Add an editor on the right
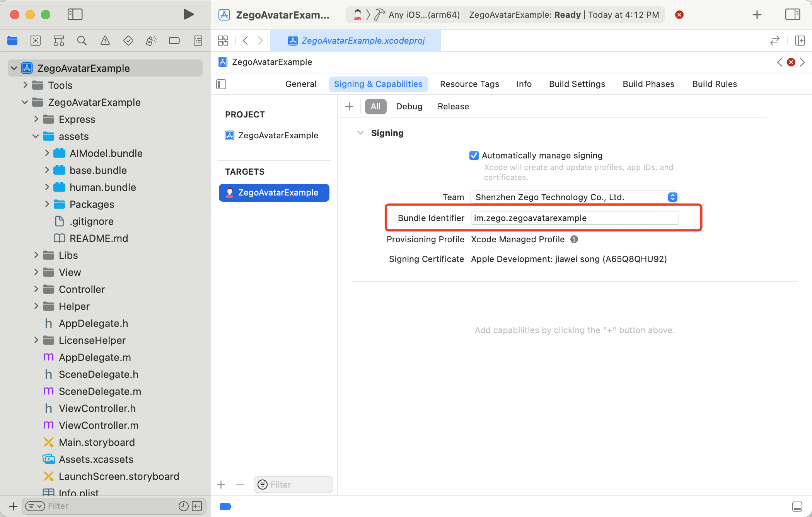The image size is (812, 517). (x=800, y=41)
